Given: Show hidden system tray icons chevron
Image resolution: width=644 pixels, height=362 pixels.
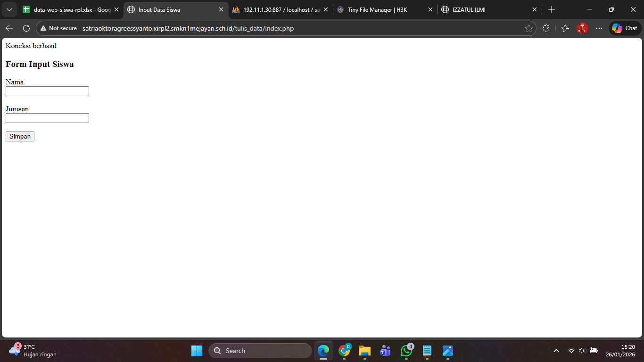Looking at the screenshot, I should [x=556, y=351].
